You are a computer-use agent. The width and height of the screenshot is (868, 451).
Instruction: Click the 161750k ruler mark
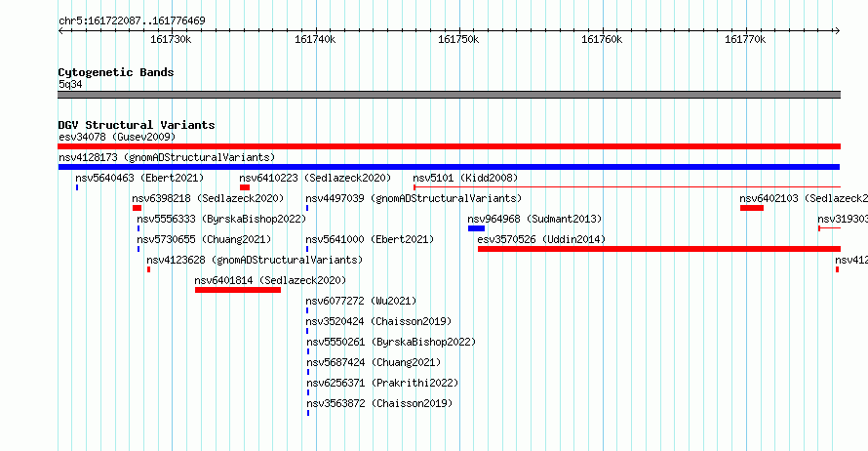(458, 39)
